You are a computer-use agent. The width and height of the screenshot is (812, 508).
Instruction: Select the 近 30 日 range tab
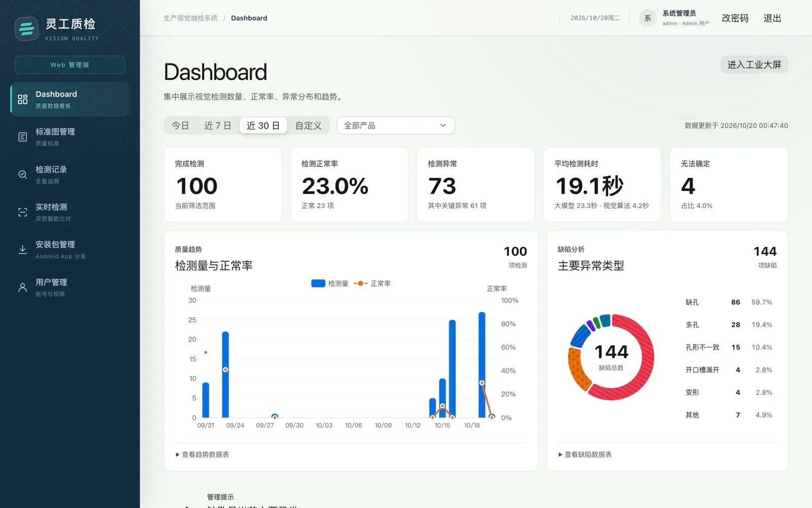(x=263, y=125)
